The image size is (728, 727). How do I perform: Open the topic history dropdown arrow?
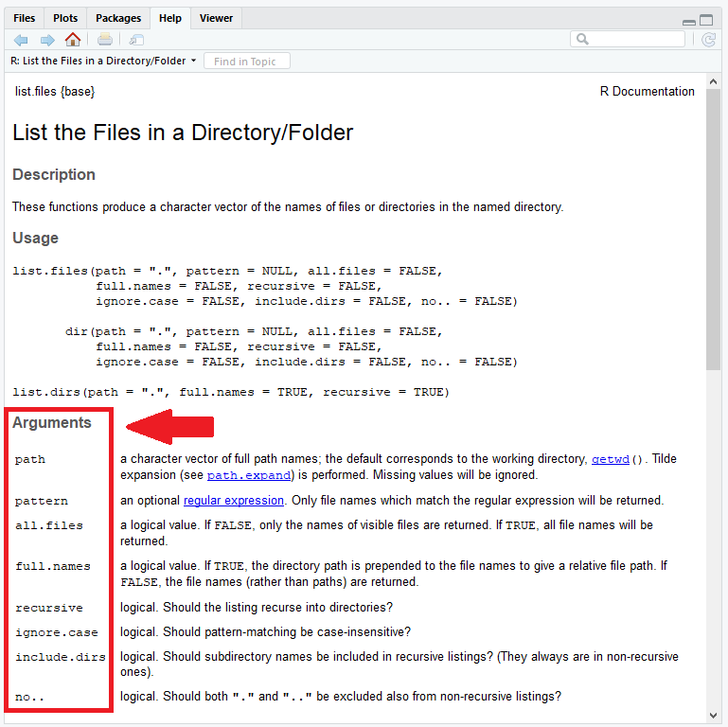tap(194, 61)
